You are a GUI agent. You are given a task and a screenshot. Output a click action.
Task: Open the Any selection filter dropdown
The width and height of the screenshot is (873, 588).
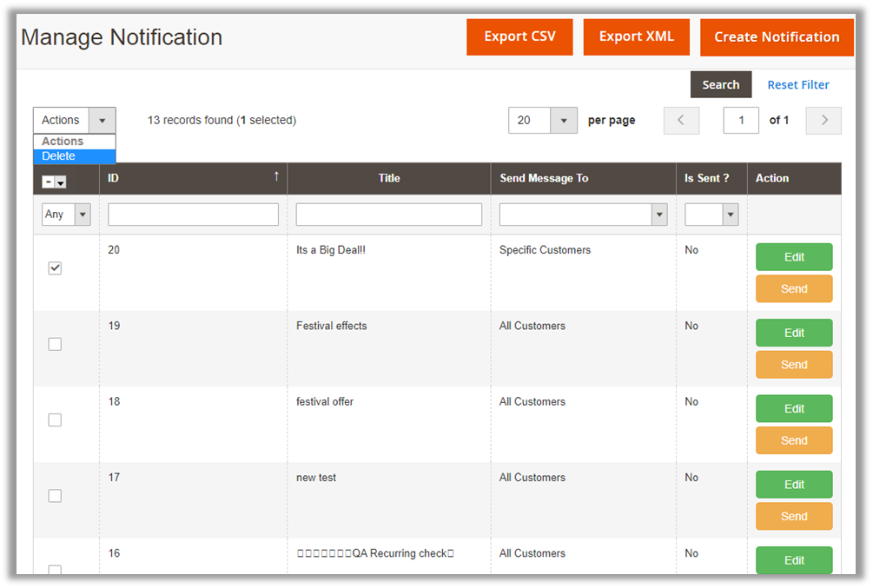click(x=66, y=215)
